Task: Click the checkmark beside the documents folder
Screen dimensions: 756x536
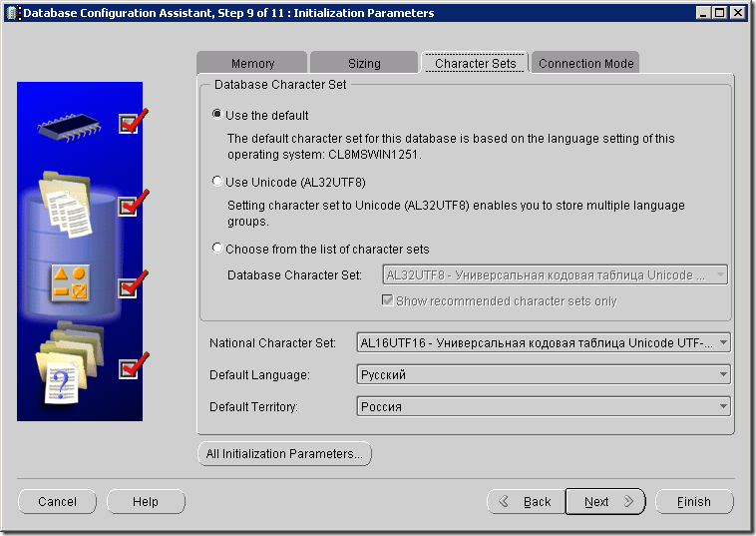Action: 133,203
